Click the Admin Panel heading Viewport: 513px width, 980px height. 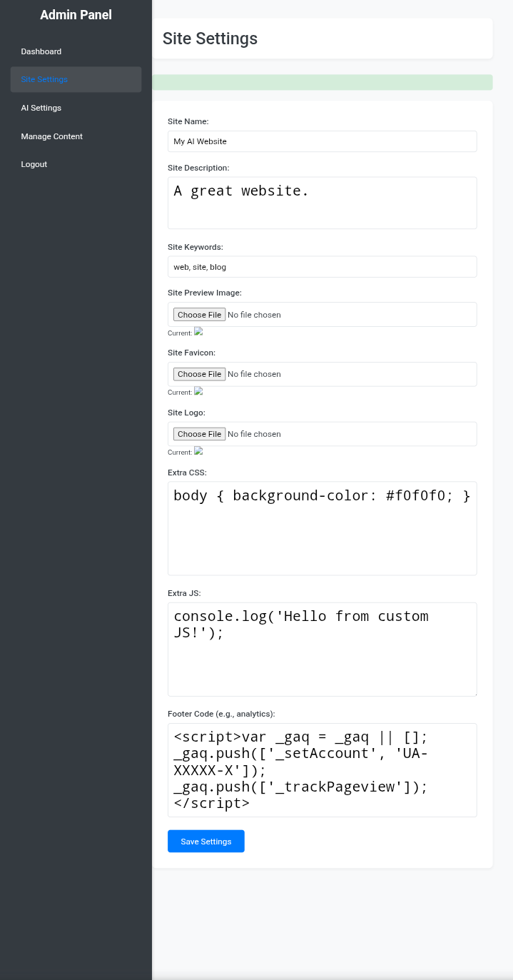(x=76, y=15)
